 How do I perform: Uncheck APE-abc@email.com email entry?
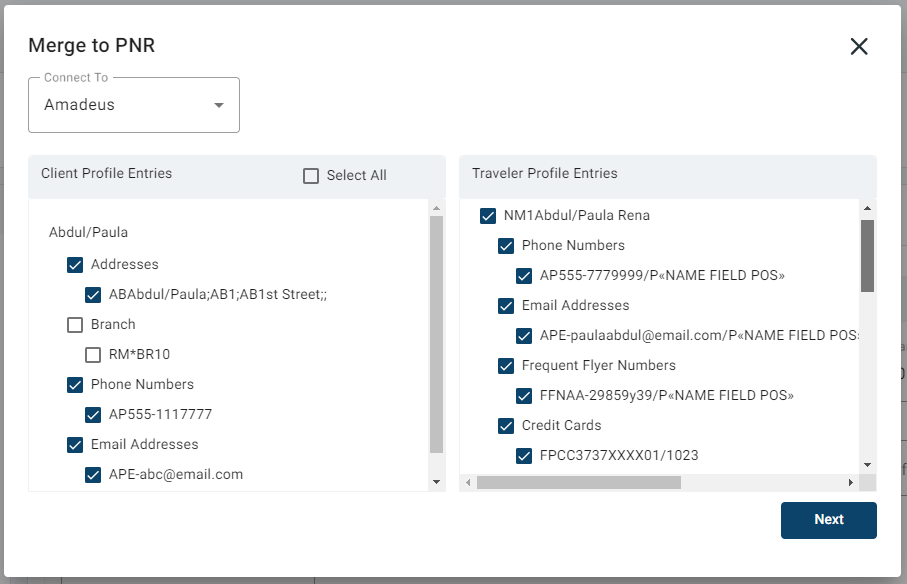[x=93, y=474]
